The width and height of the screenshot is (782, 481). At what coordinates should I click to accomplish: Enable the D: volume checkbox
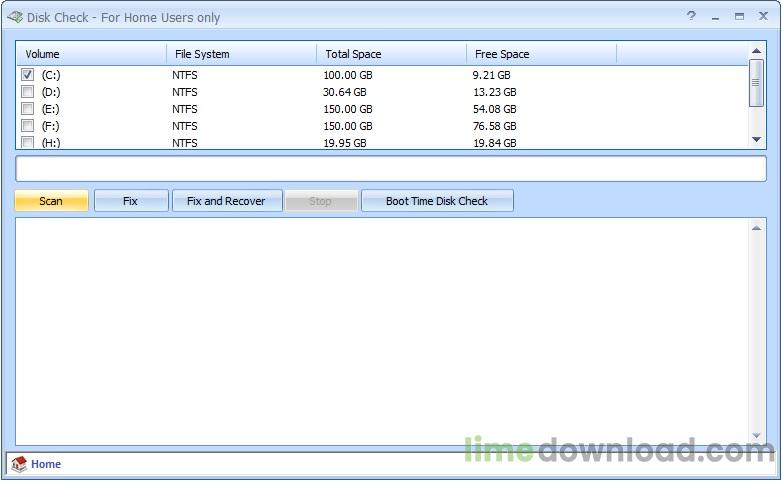pos(28,92)
